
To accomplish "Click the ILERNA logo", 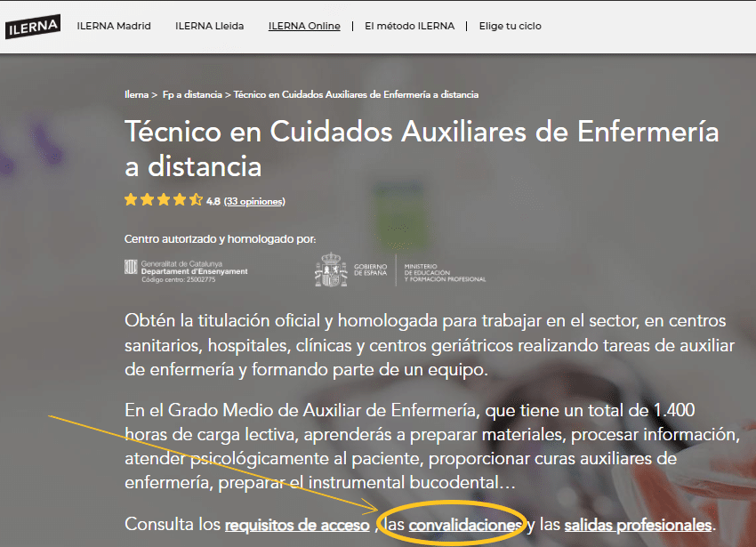I will tap(33, 27).
